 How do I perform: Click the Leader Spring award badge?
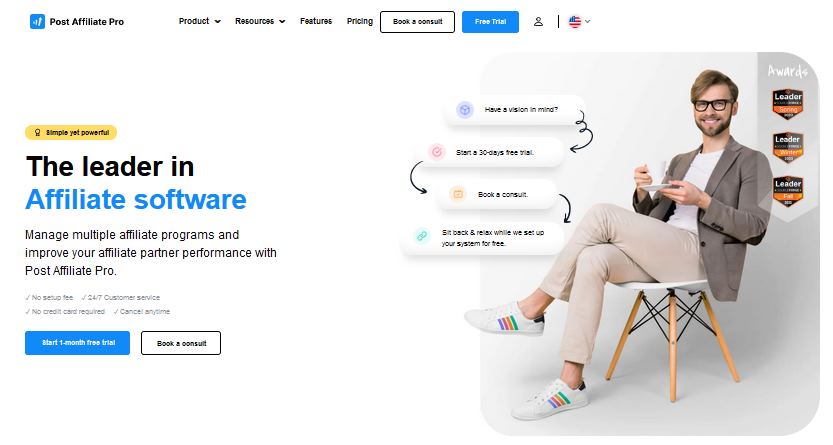[787, 104]
